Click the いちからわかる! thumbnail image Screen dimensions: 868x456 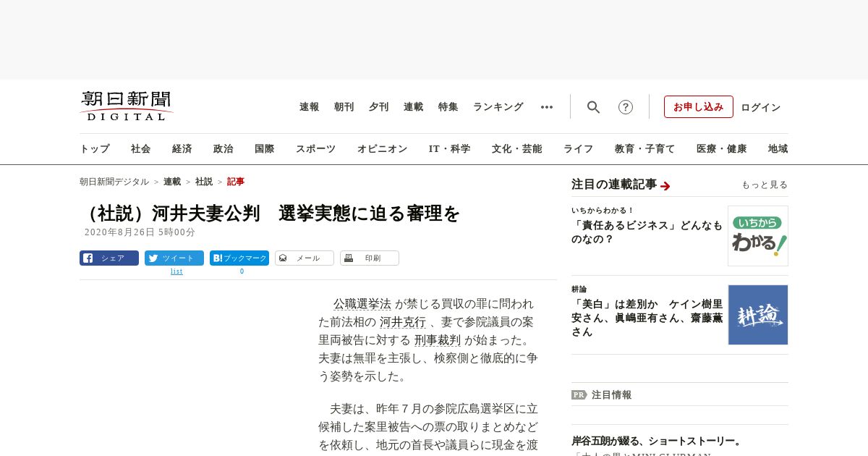click(x=758, y=236)
